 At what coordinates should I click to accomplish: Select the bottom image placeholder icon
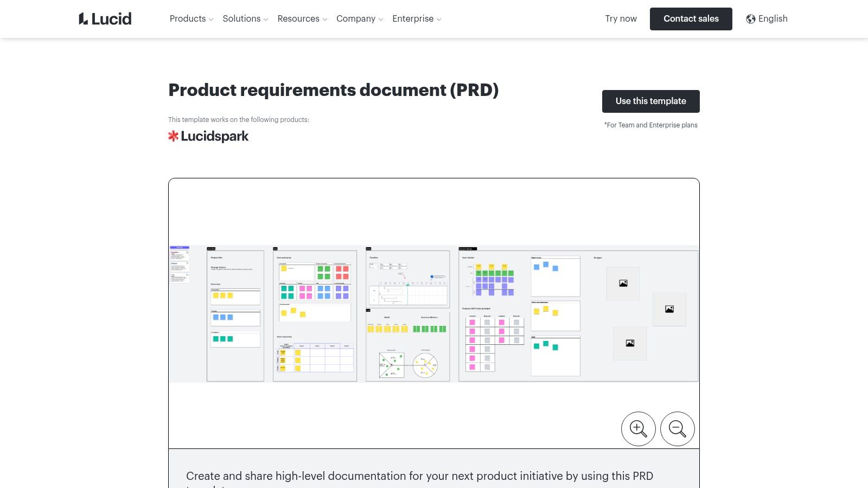[x=630, y=343]
